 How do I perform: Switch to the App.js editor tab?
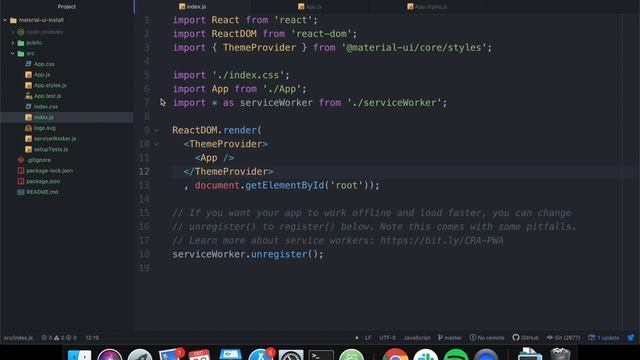tap(309, 7)
